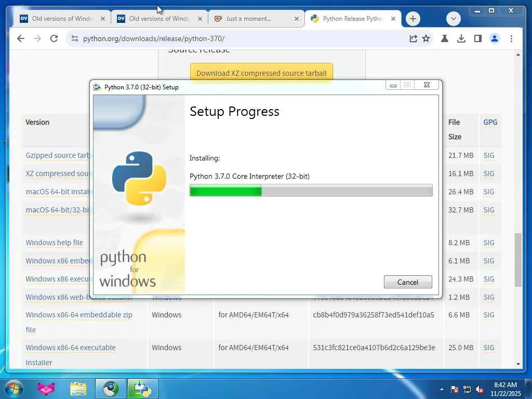Open SIG link for 16.1 MB row
532x399 pixels.
(x=488, y=174)
